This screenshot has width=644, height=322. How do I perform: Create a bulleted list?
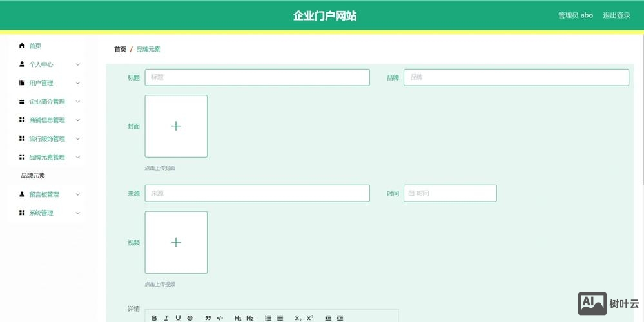point(280,318)
